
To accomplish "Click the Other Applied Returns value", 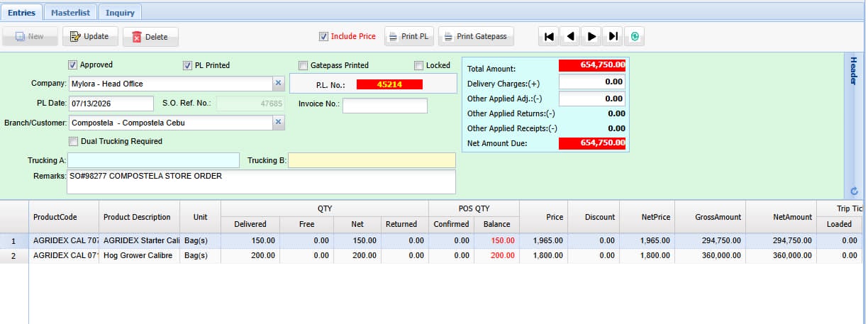I will click(x=616, y=113).
